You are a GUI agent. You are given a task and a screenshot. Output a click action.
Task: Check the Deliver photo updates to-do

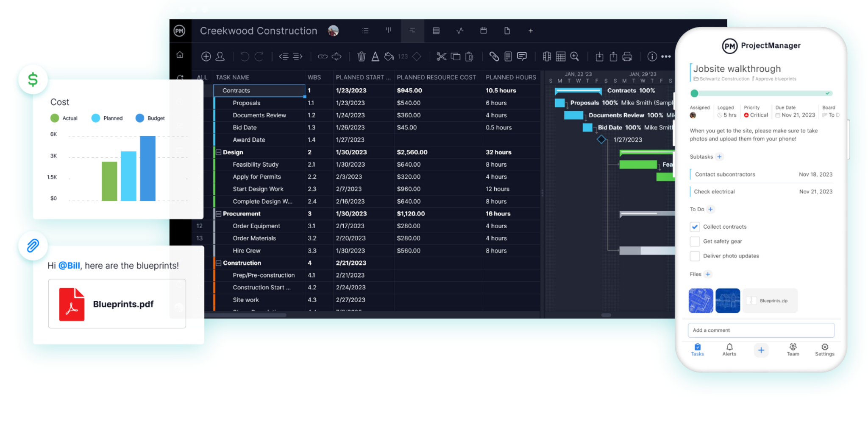pos(695,256)
